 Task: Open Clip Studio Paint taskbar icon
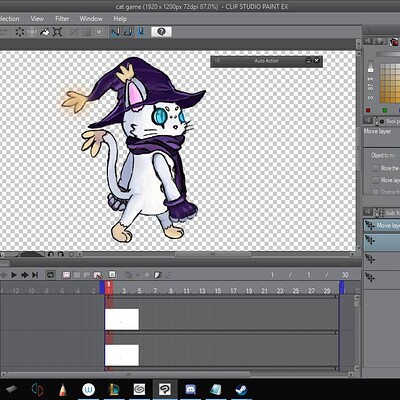165,389
